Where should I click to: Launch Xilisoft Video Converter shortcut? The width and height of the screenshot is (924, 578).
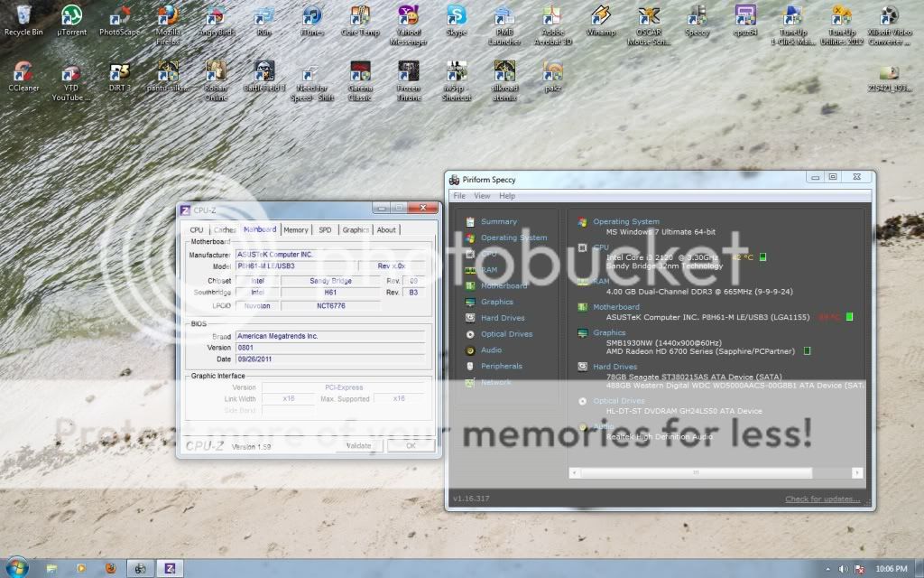click(x=889, y=24)
